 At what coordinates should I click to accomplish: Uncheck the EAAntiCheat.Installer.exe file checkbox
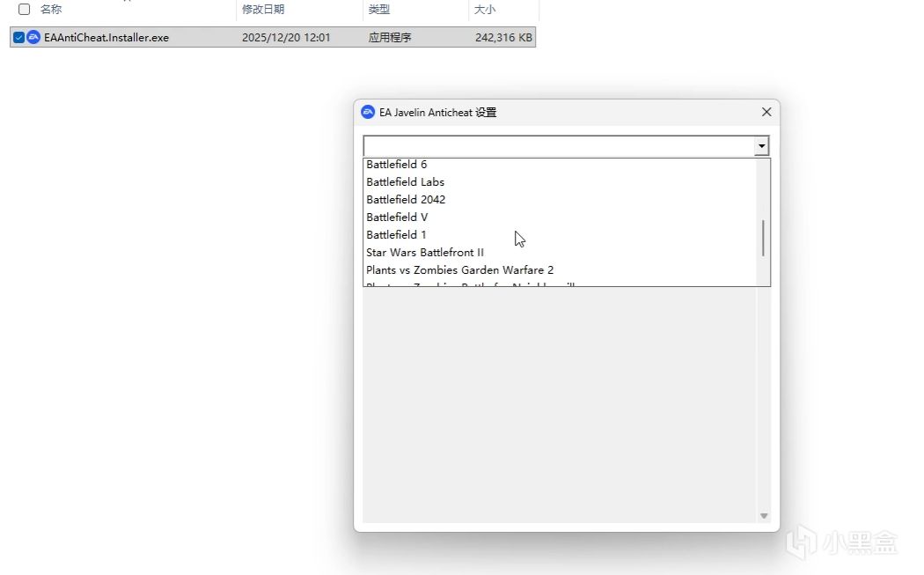[18, 37]
